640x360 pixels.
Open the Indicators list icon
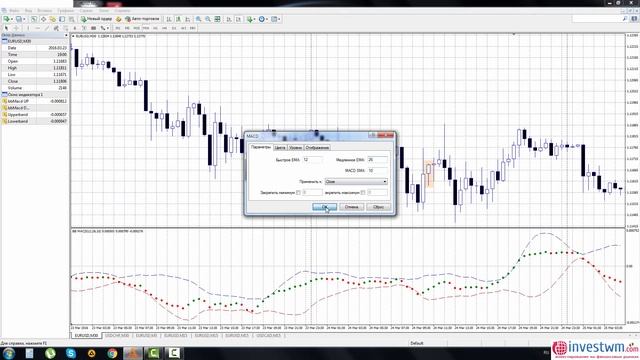249,19
